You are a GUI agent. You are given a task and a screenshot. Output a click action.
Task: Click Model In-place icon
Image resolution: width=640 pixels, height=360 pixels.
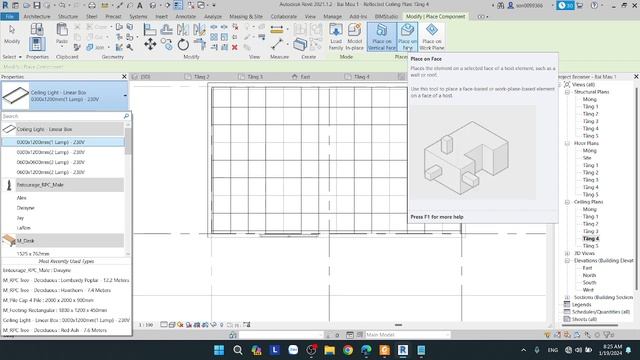pos(354,37)
